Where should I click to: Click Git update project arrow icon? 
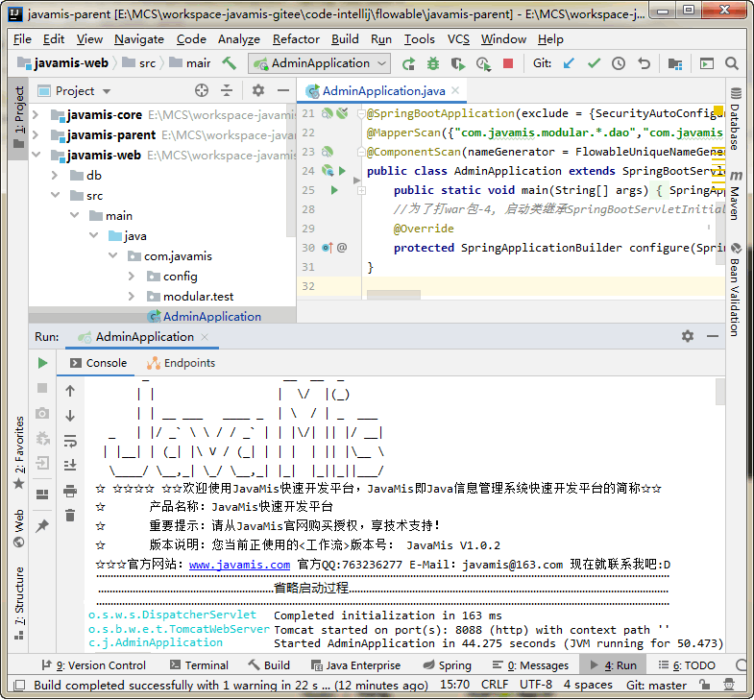tap(569, 63)
